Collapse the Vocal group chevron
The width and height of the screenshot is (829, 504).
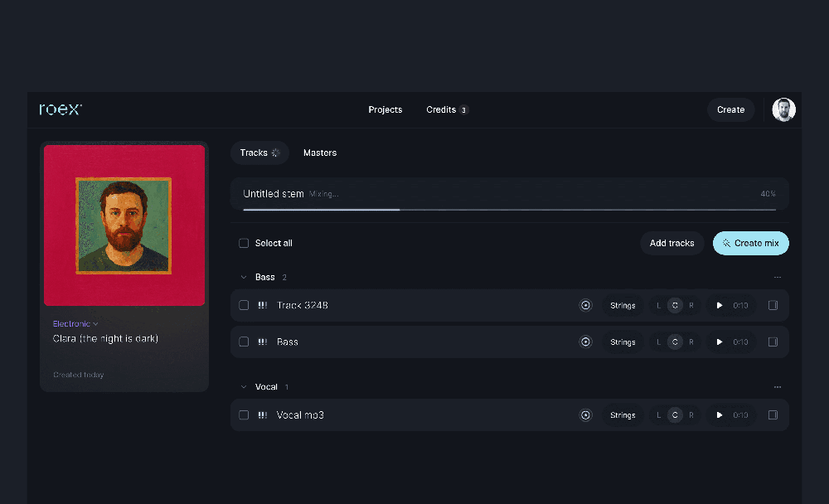[x=243, y=387]
